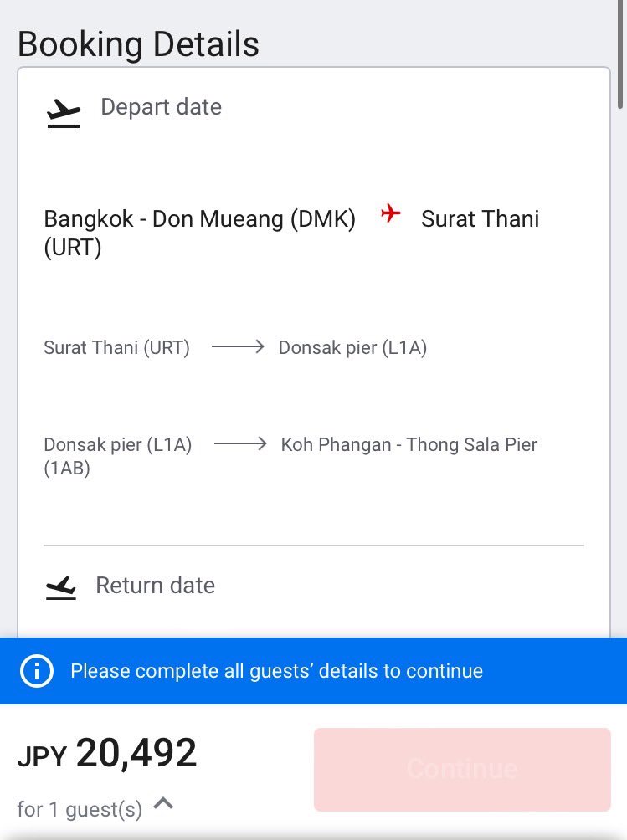The width and height of the screenshot is (627, 840).
Task: Click the Booking Details heading
Action: (x=138, y=44)
